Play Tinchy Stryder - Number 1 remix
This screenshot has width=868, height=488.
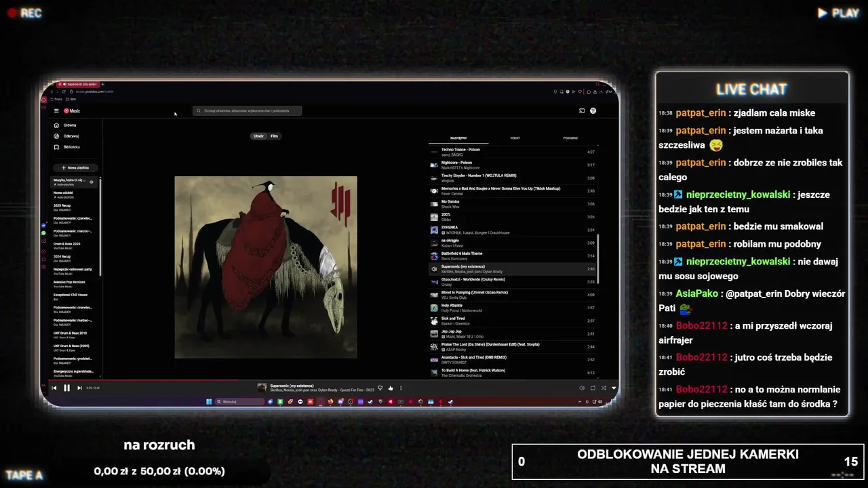click(x=514, y=178)
